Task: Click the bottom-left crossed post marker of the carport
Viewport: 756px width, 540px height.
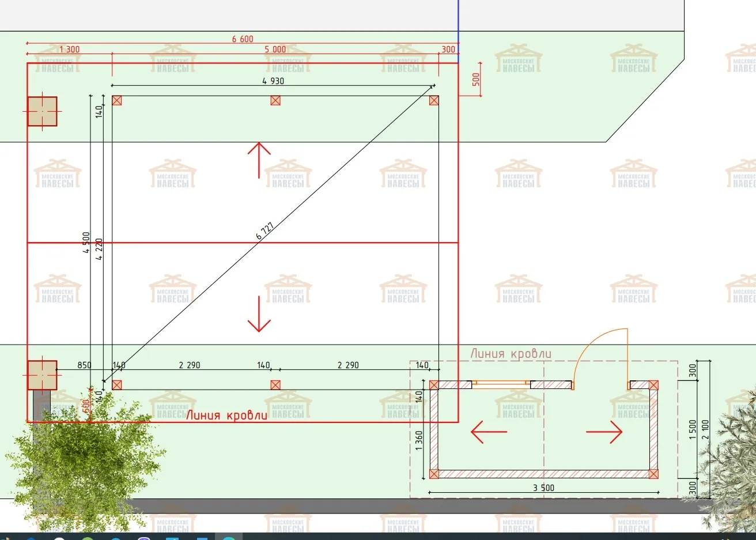Action: (x=117, y=384)
